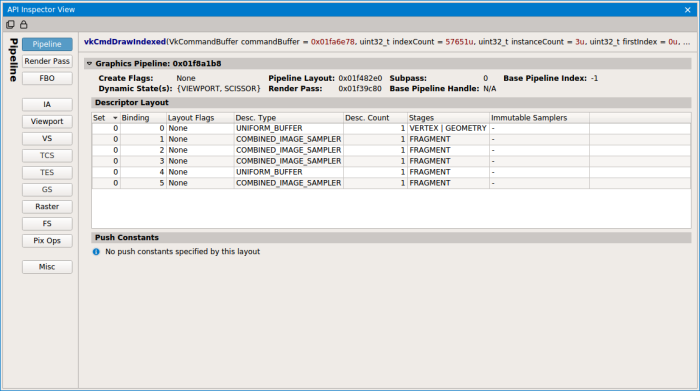Image resolution: width=700 pixels, height=391 pixels.
Task: Open the FBO section
Action: tap(47, 79)
